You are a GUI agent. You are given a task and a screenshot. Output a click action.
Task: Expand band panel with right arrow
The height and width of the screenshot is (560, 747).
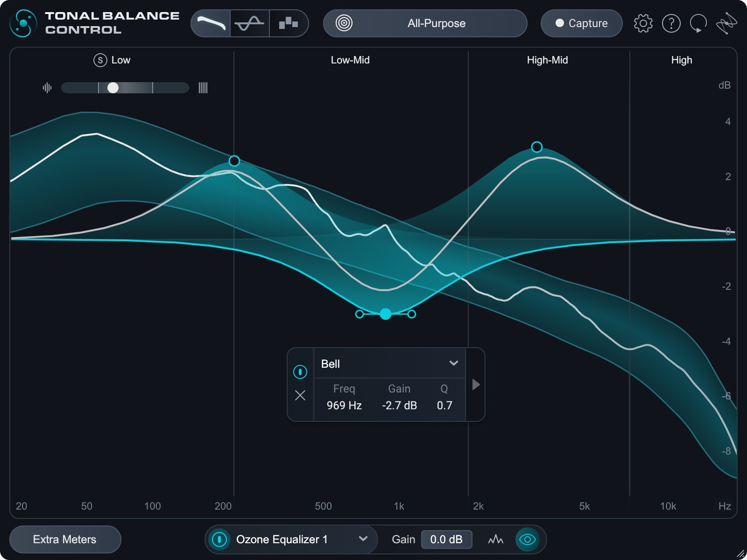(x=476, y=385)
